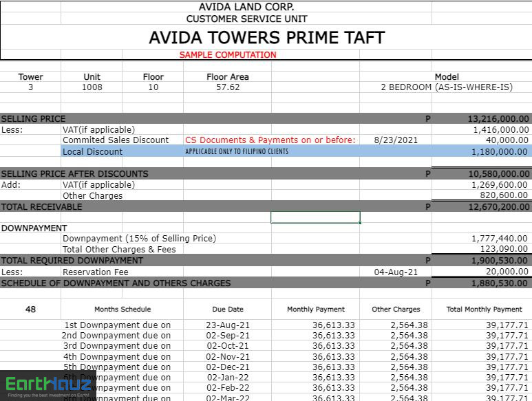Select the Tower header cell
The image size is (532, 401).
[30, 77]
